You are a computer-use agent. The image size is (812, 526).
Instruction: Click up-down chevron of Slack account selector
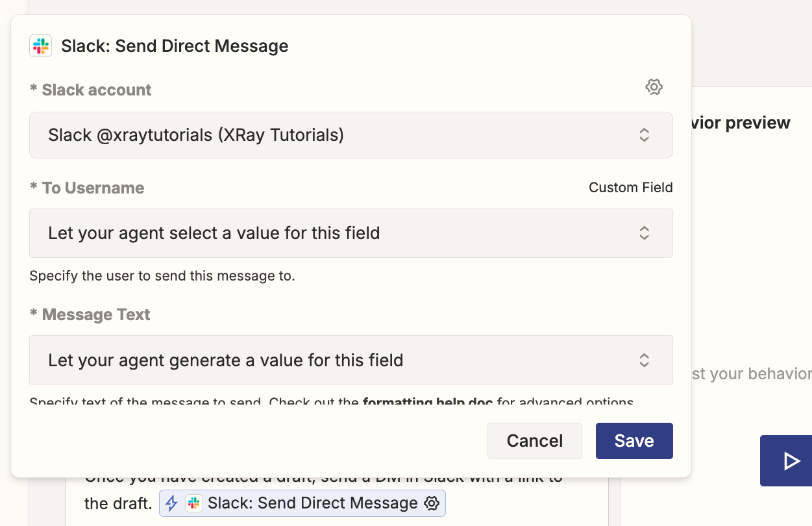click(x=645, y=135)
